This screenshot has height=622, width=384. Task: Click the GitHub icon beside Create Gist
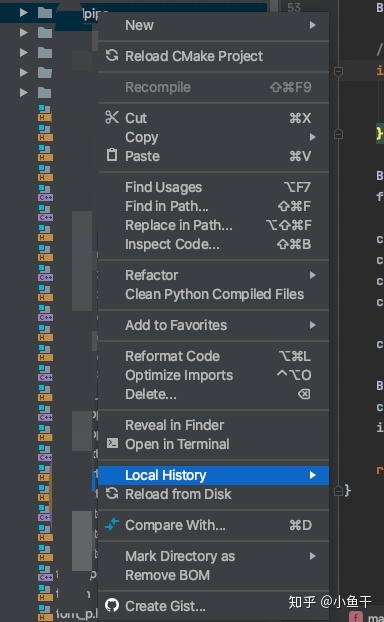click(112, 605)
